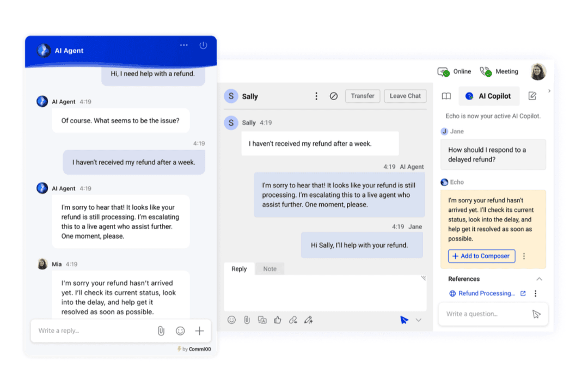Open the AI Agent widget options menu

tap(184, 45)
